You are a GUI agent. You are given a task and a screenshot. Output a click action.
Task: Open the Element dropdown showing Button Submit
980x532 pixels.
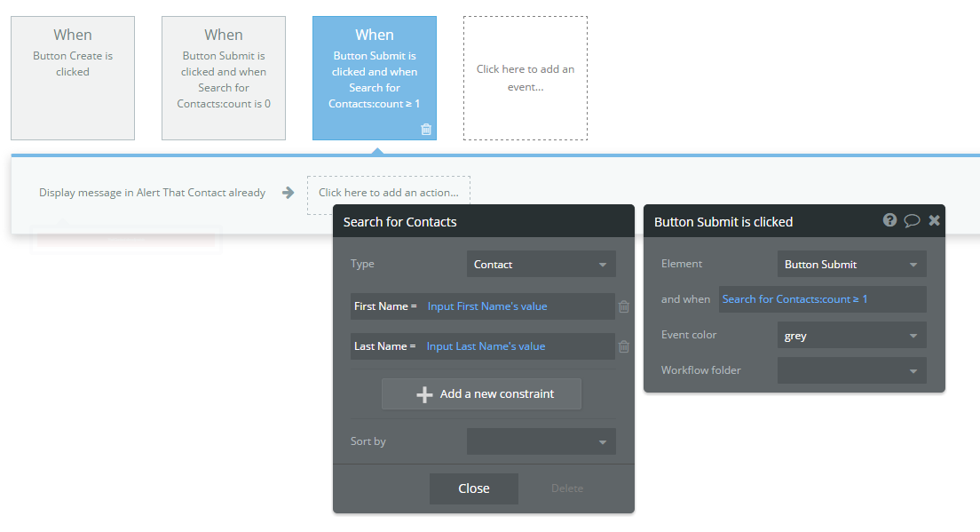(x=852, y=264)
